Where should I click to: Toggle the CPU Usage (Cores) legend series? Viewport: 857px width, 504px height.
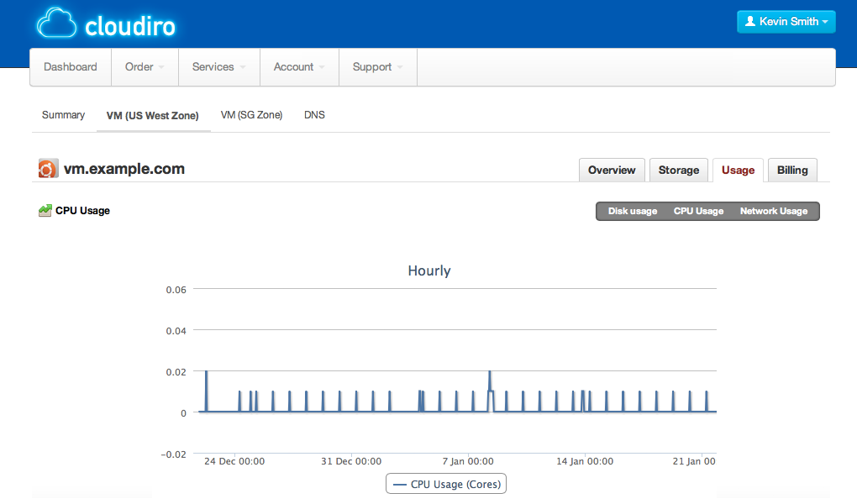click(x=446, y=485)
